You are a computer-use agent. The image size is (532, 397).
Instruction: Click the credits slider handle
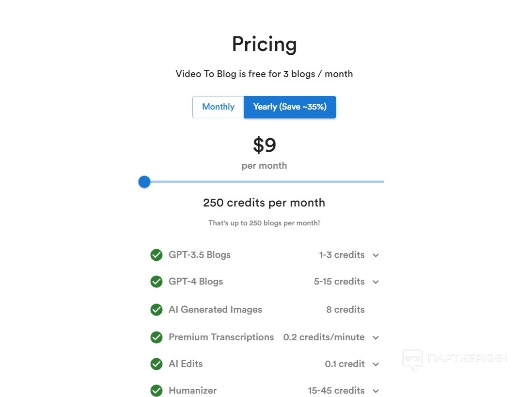pos(144,182)
